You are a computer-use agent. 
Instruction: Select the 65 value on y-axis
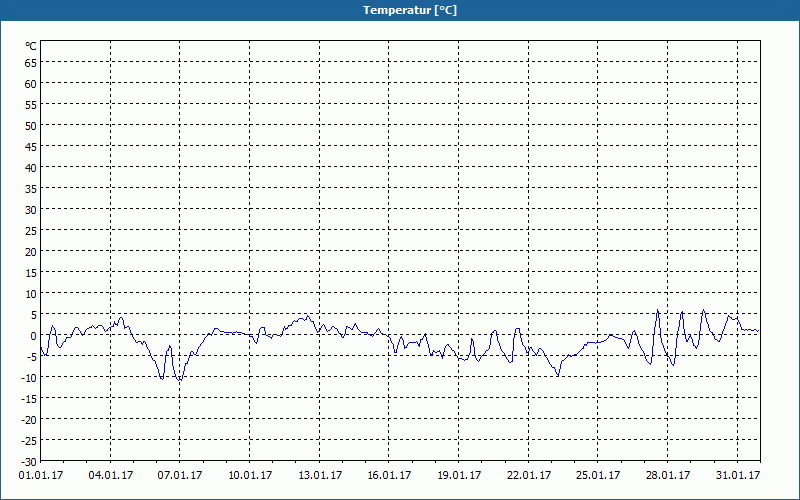click(31, 63)
